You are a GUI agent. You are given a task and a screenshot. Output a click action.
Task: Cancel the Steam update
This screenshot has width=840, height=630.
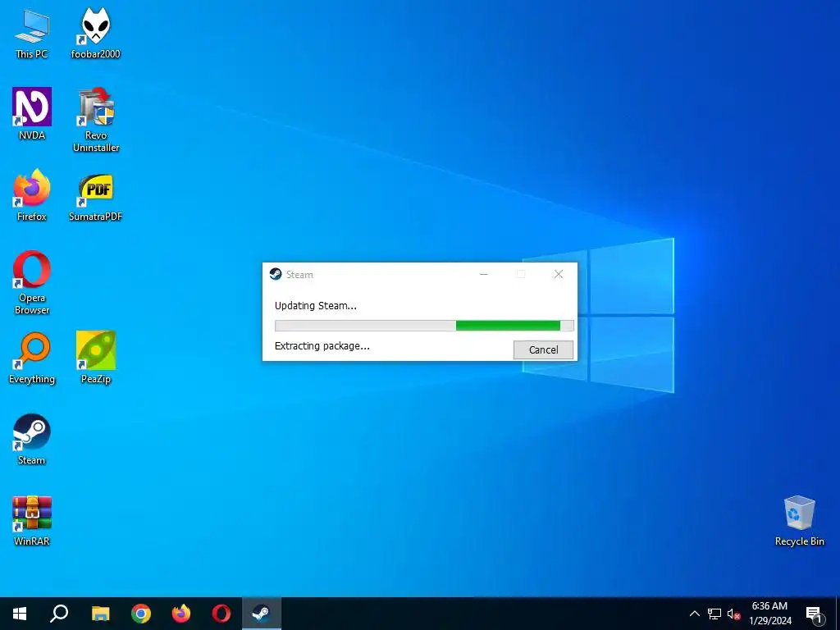tap(543, 349)
